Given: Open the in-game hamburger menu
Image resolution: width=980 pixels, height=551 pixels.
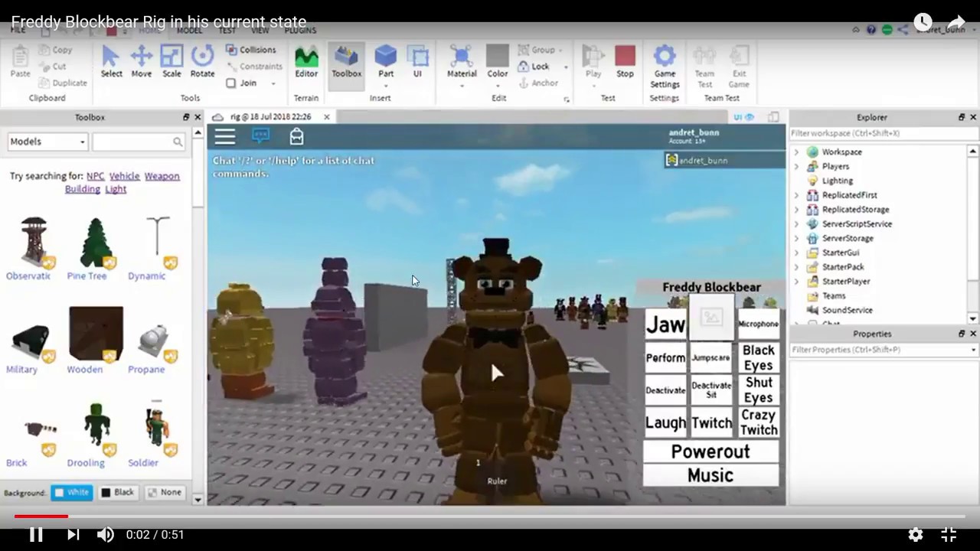Looking at the screenshot, I should [x=225, y=136].
